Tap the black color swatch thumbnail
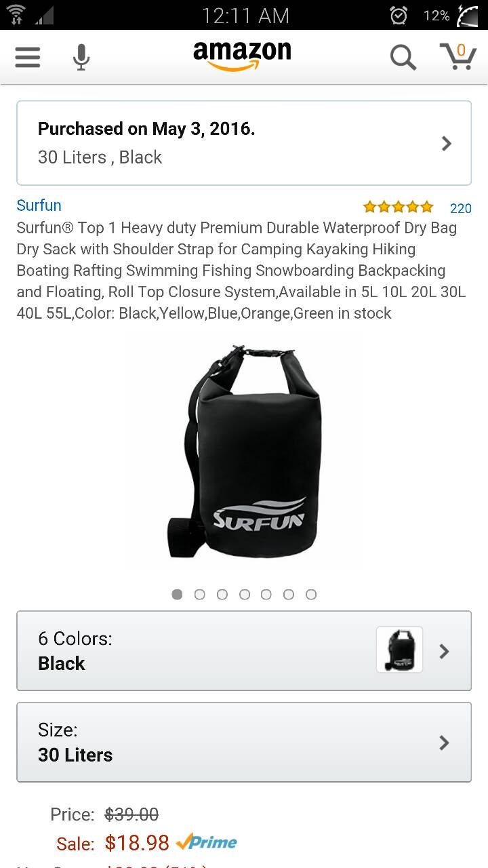The width and height of the screenshot is (488, 868). coord(399,650)
